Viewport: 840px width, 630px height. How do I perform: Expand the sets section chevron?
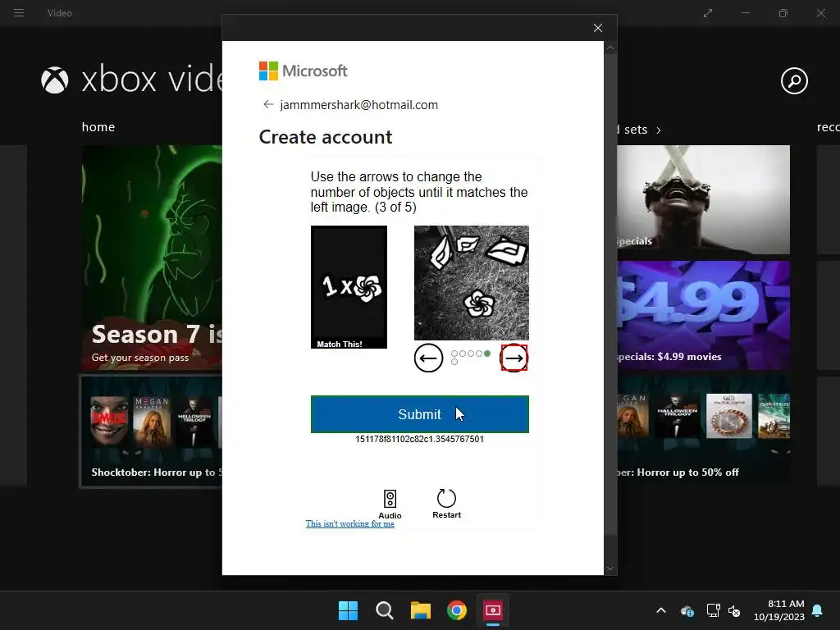pyautogui.click(x=659, y=130)
